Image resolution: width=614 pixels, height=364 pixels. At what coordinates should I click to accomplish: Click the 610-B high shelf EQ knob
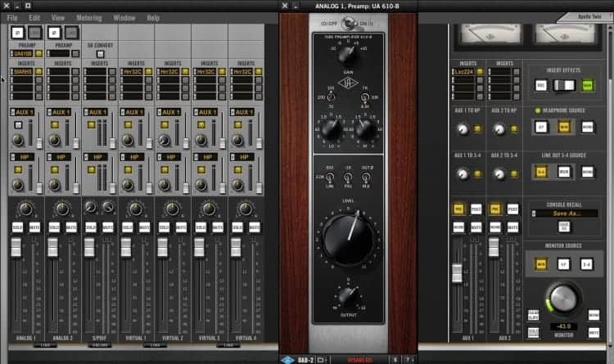365,130
